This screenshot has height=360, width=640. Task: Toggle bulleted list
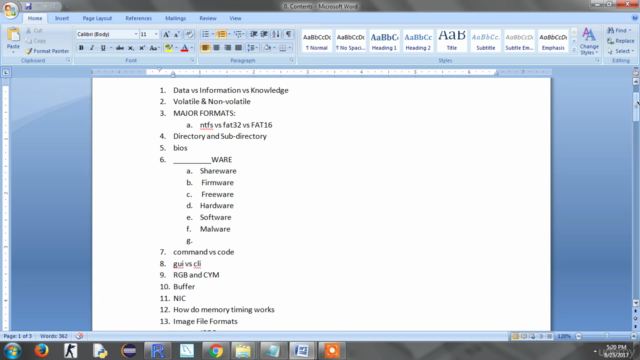[x=205, y=34]
